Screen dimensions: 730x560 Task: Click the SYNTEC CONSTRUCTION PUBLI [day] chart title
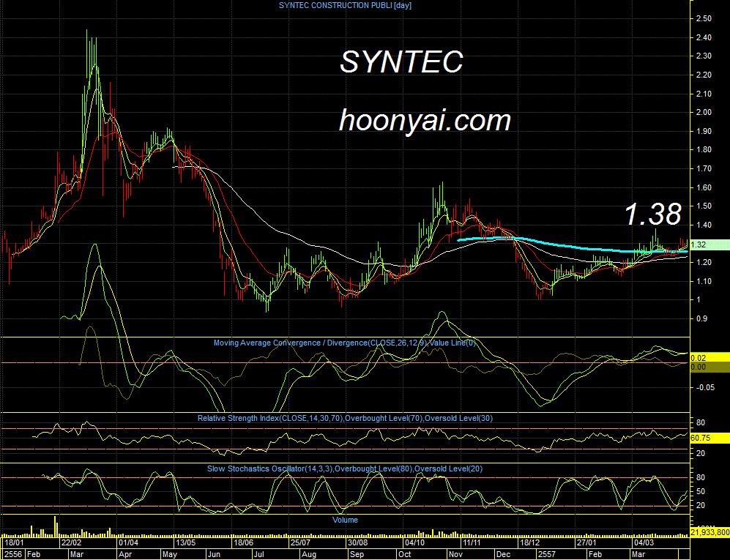pos(345,6)
